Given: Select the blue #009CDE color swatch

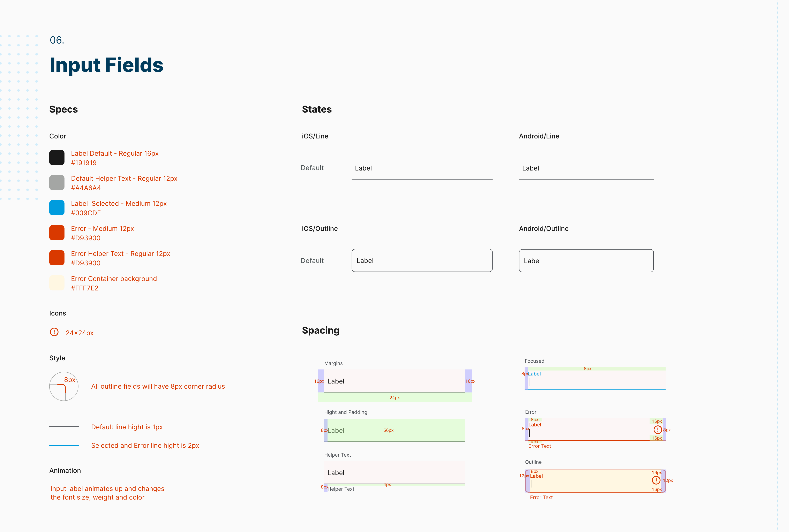Looking at the screenshot, I should point(57,208).
